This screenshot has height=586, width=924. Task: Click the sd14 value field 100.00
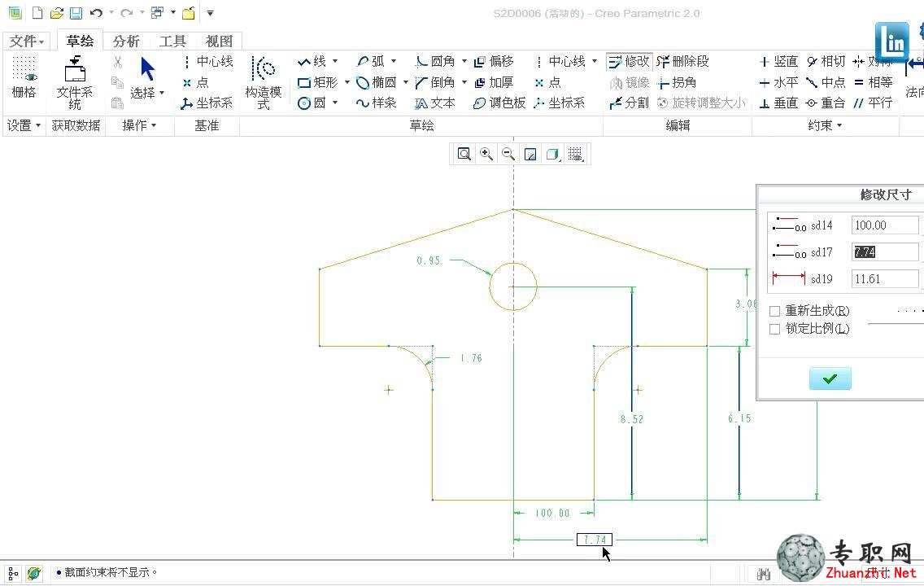point(885,225)
